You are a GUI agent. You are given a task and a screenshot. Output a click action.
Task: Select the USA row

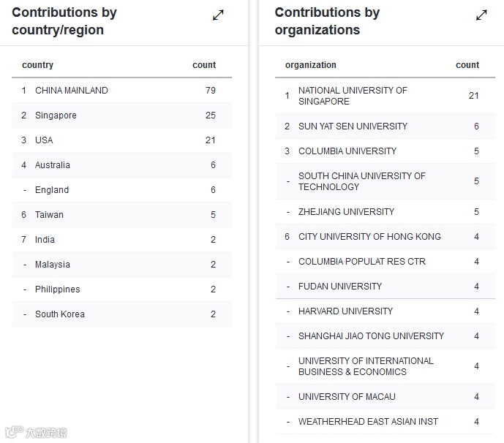click(44, 140)
